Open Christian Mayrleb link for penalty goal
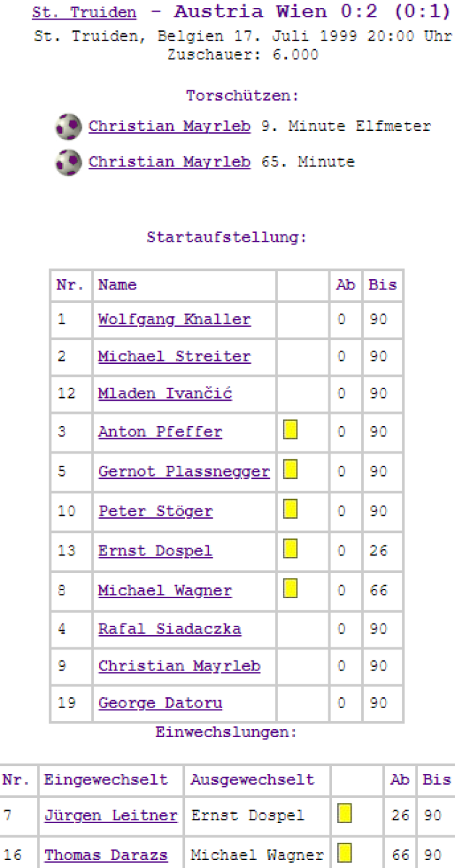This screenshot has height=868, width=455. pyautogui.click(x=169, y=127)
